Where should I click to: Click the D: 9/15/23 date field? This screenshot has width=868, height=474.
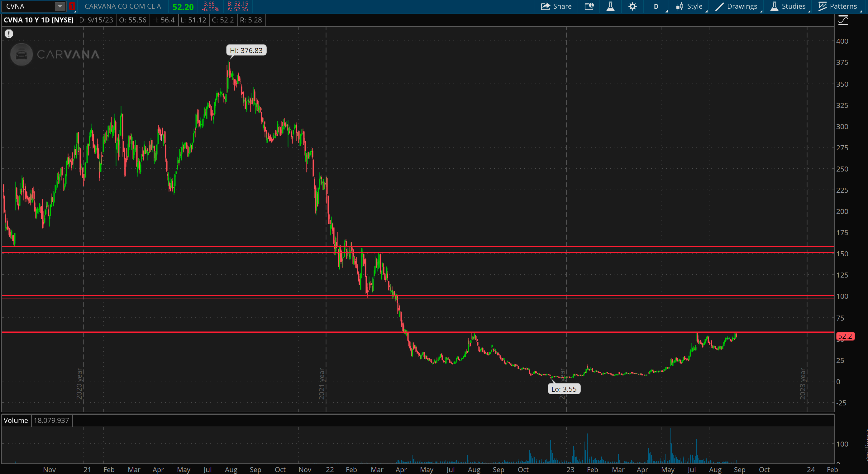(96, 20)
